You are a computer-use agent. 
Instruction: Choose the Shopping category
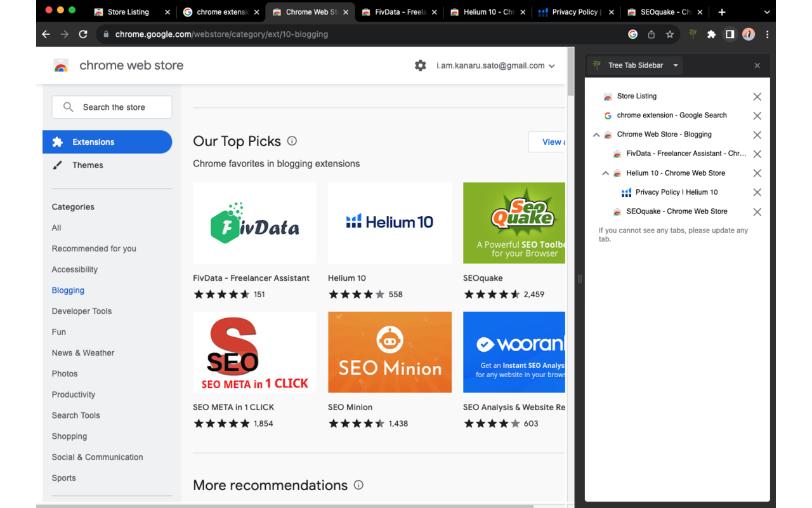point(69,437)
